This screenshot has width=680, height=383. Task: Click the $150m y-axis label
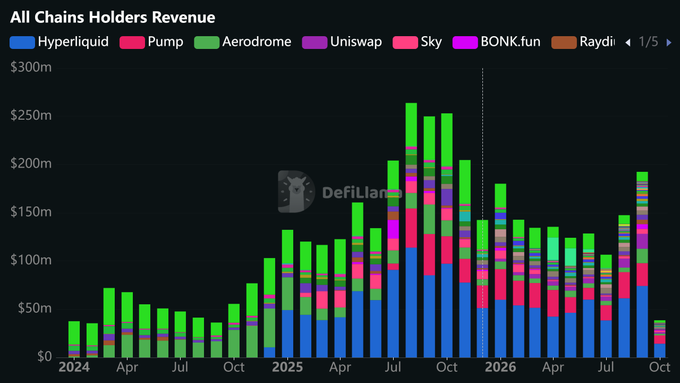(31, 212)
